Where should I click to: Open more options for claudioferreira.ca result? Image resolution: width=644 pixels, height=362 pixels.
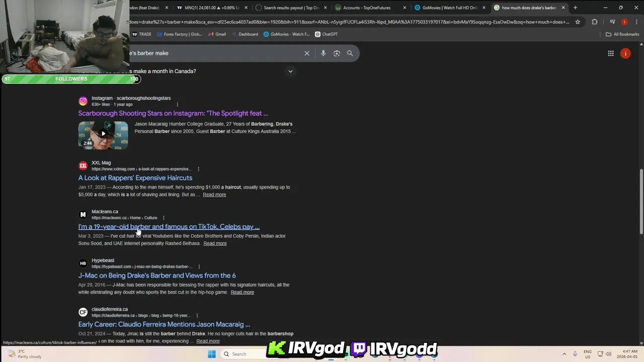pos(197,315)
